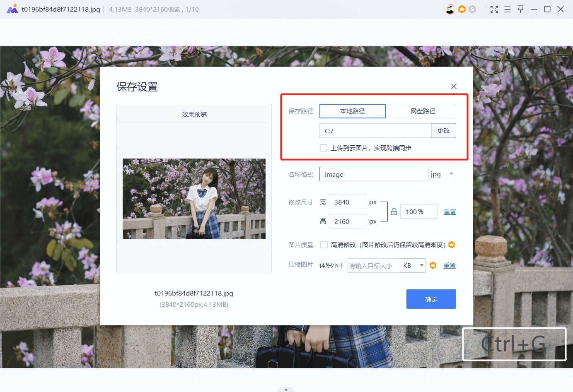Click the photo preview thumbnail
The image size is (573, 392).
coord(194,198)
